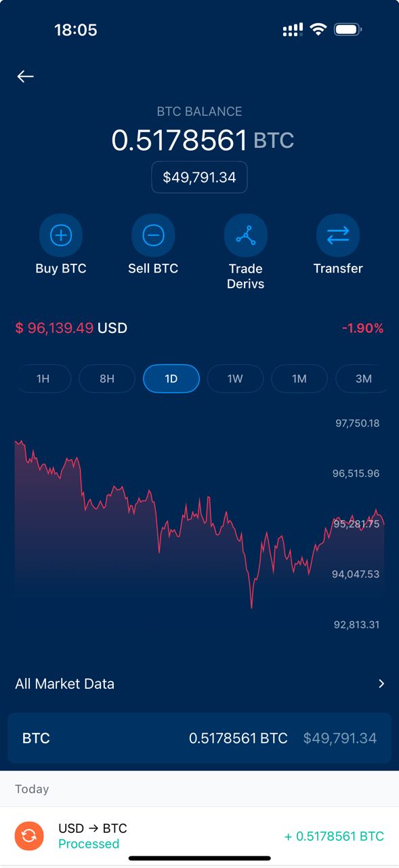Expand All Market Data chevron
399x868 pixels.
pyautogui.click(x=381, y=684)
